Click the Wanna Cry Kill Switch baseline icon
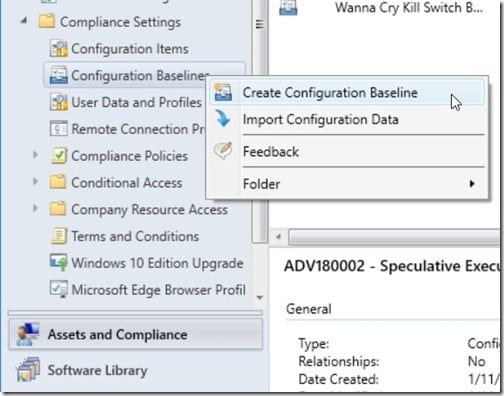 click(288, 8)
